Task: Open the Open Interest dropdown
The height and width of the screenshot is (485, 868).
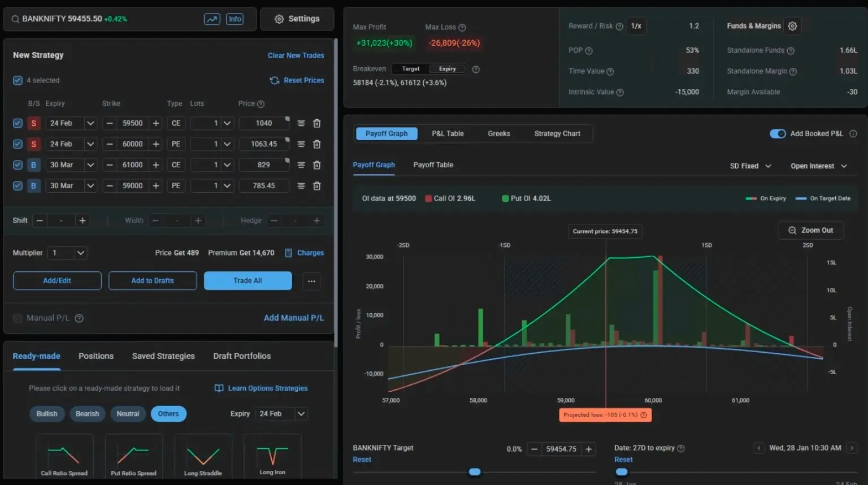Action: tap(818, 166)
